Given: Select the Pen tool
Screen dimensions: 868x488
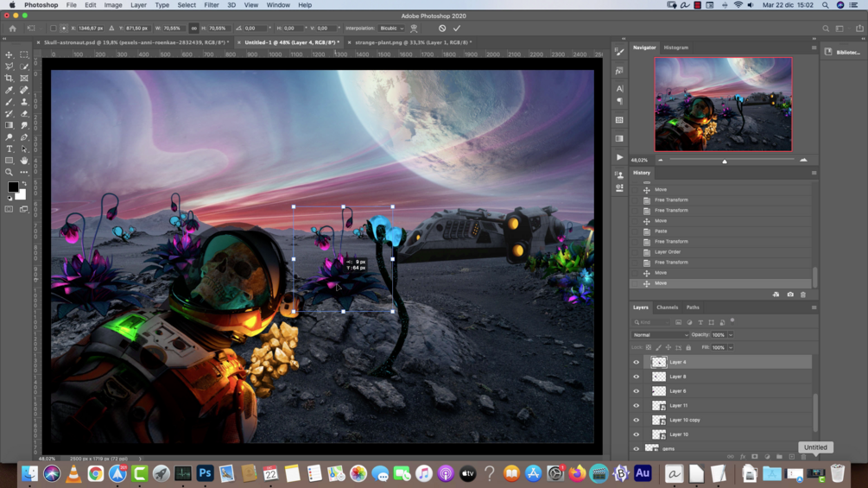Looking at the screenshot, I should [24, 137].
